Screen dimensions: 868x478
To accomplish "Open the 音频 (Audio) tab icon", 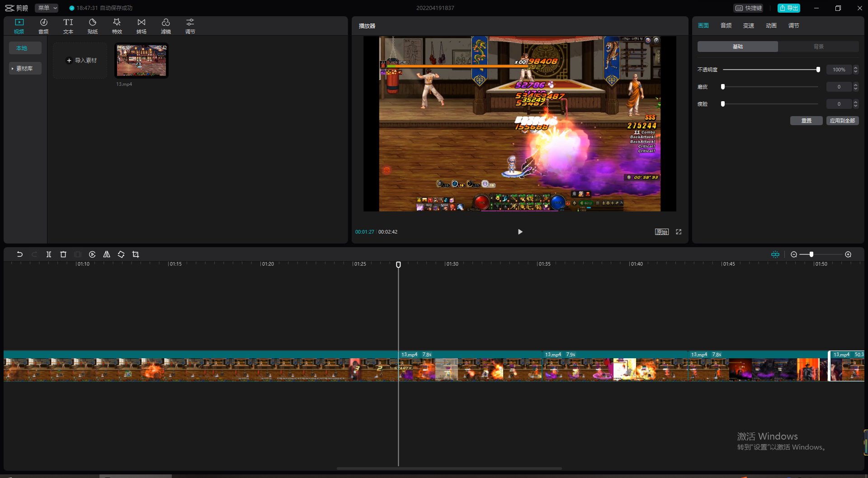I will [43, 26].
